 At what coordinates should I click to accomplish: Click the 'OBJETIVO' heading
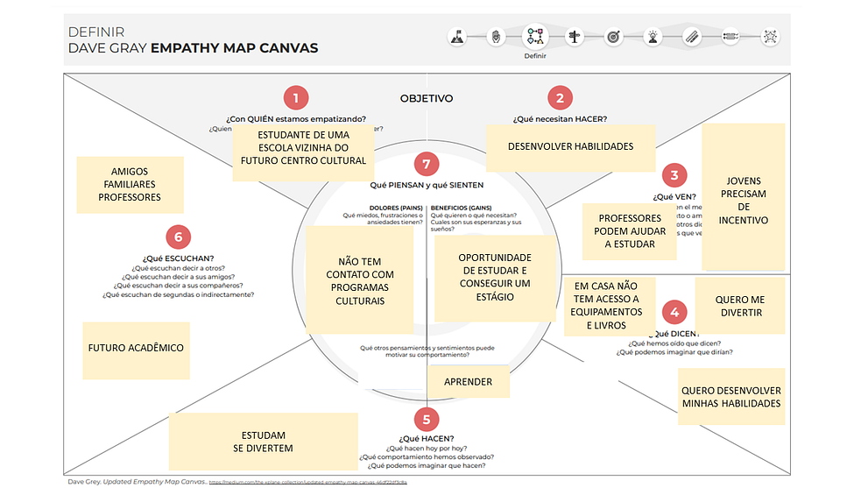click(x=427, y=99)
